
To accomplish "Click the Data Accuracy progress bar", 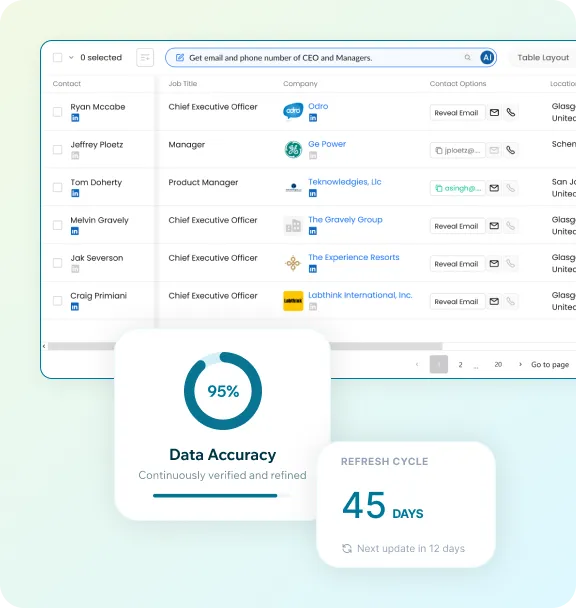I will click(221, 496).
